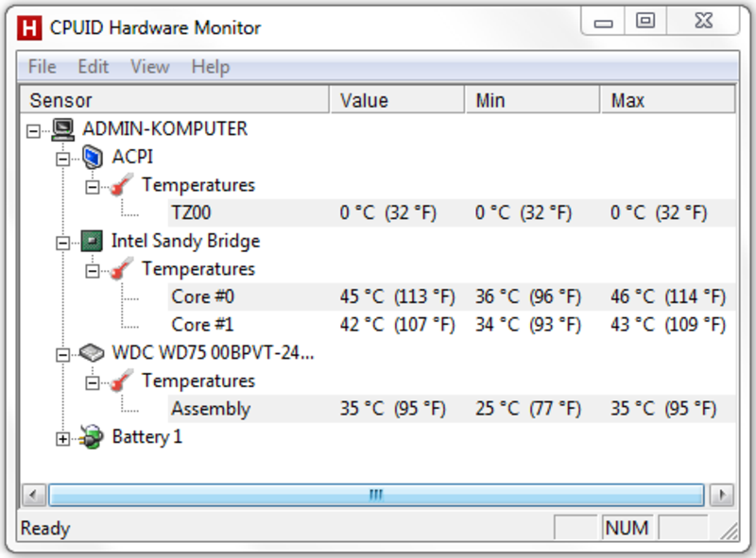Click Temperatures label under ACPI

click(x=198, y=185)
